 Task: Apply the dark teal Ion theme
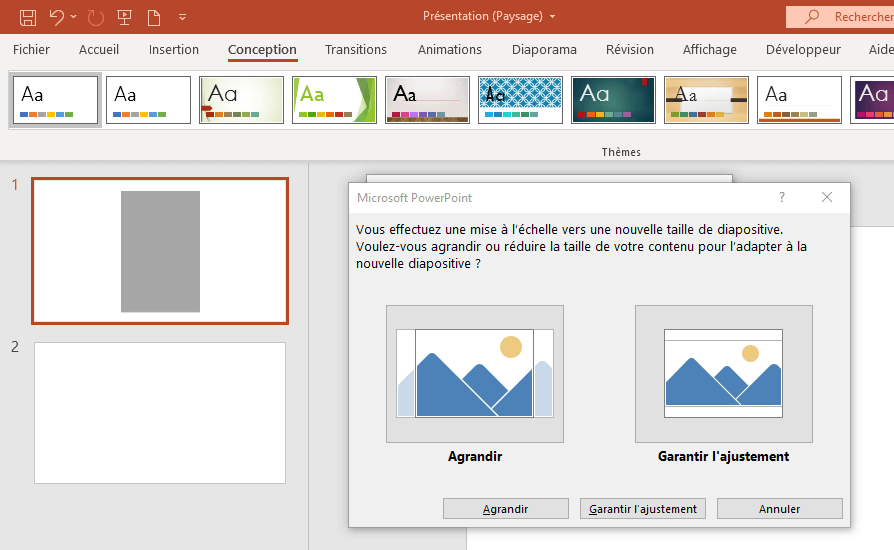point(613,100)
